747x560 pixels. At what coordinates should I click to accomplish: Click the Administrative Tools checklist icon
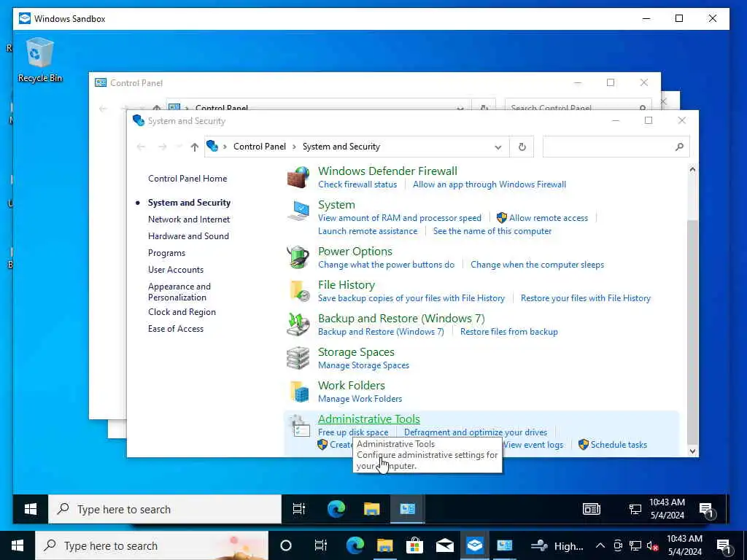(x=300, y=426)
